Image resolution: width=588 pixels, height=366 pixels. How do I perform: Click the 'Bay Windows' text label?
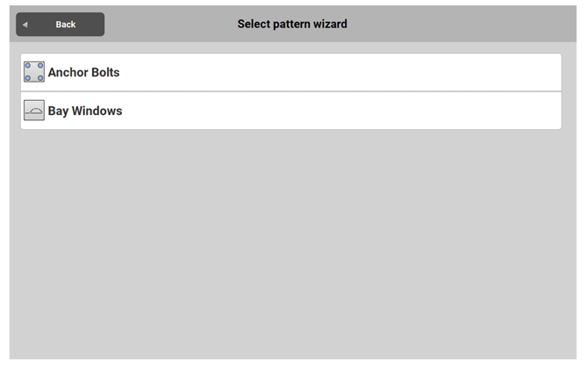tap(85, 111)
